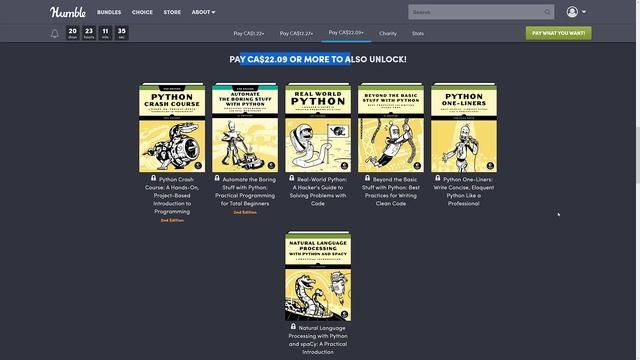Select the Pay CA$12.27+ tab
Screen dimensions: 640x360
click(296, 33)
